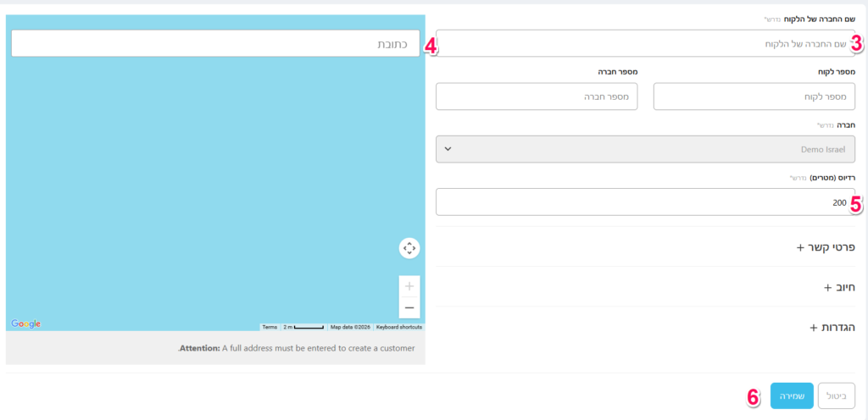Open map Keyboard shortcuts
This screenshot has width=868, height=420.
coord(398,327)
